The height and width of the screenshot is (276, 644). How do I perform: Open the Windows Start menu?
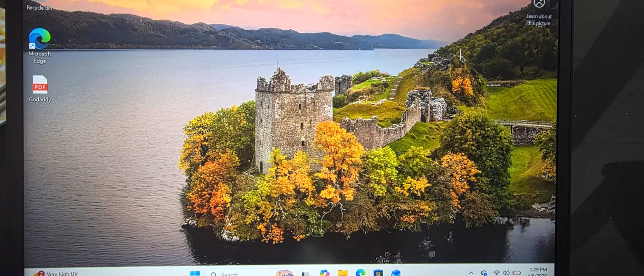coord(195,274)
